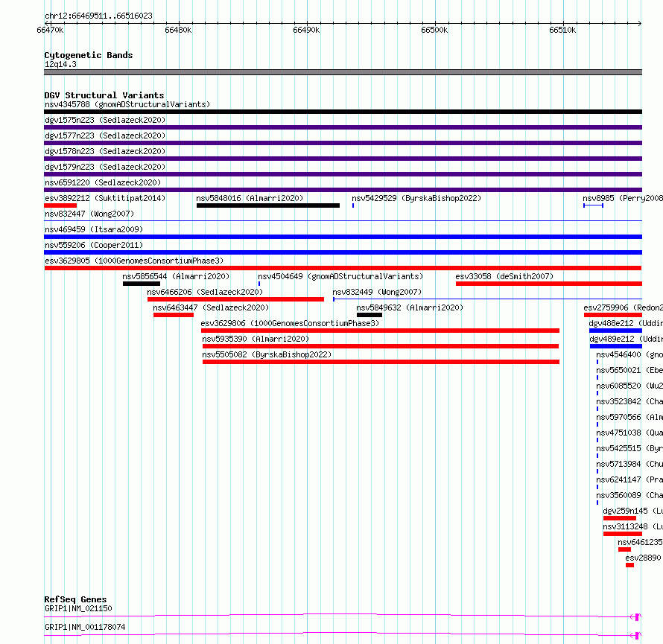Click the nsv559206 (Cooper2011) blue bar
663x644 pixels.
click(343, 252)
